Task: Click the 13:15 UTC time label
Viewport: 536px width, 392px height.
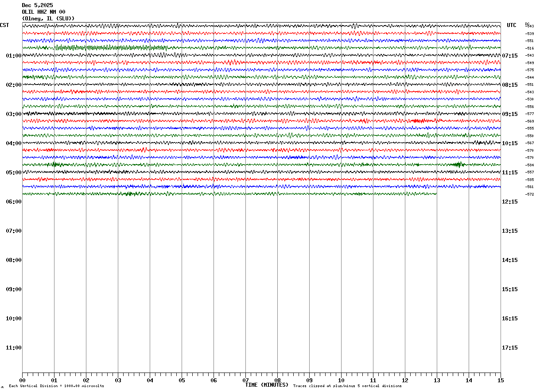Action: (510, 231)
